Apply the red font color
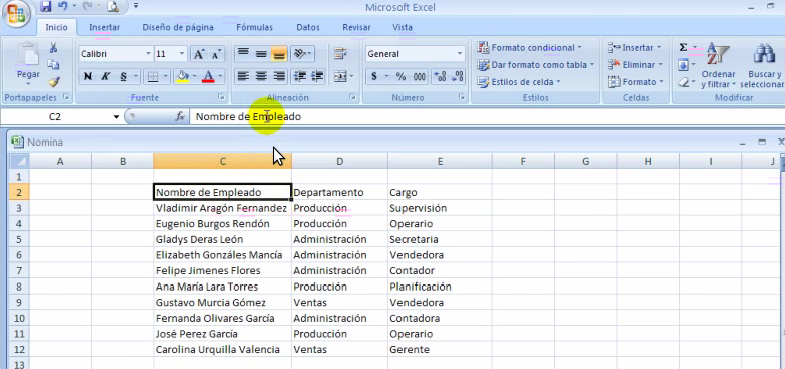Viewport: 785px width, 369px height. (x=208, y=77)
